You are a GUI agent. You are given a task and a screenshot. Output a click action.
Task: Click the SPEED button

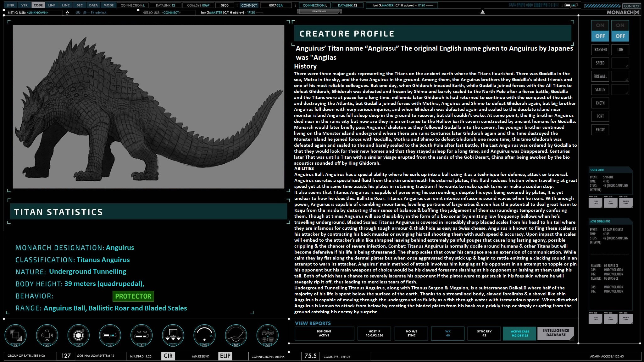tap(600, 63)
